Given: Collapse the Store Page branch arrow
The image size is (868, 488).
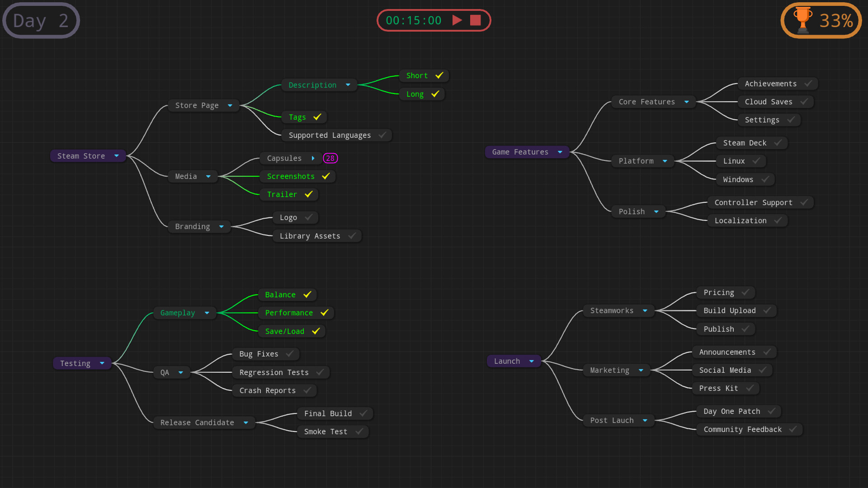Looking at the screenshot, I should 230,105.
